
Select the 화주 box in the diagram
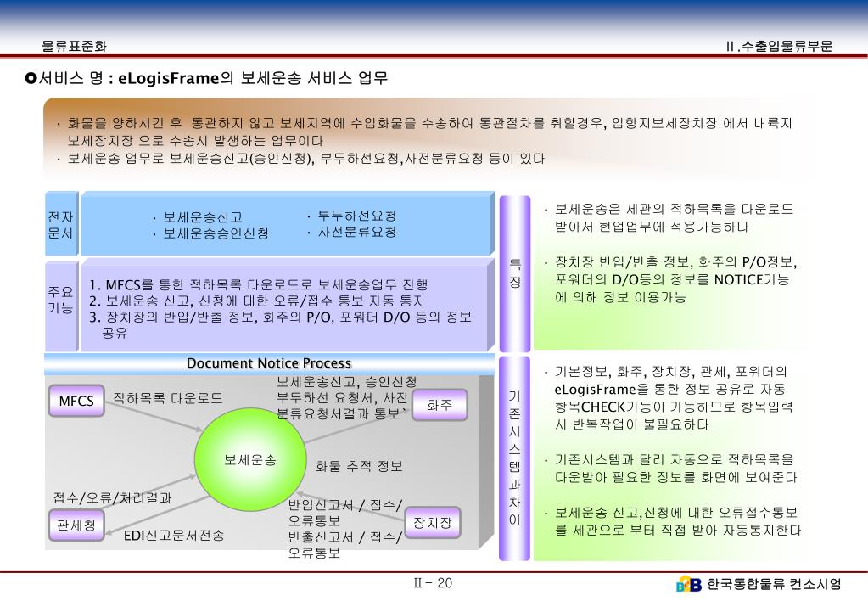(440, 405)
